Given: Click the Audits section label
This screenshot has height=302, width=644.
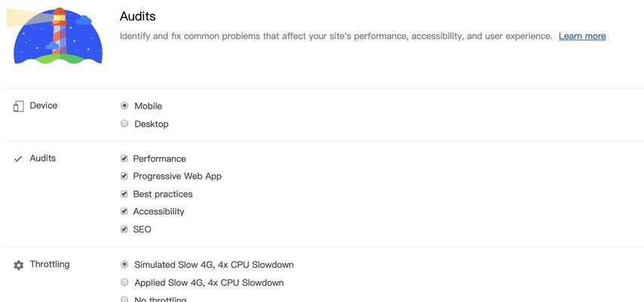Looking at the screenshot, I should coord(43,158).
